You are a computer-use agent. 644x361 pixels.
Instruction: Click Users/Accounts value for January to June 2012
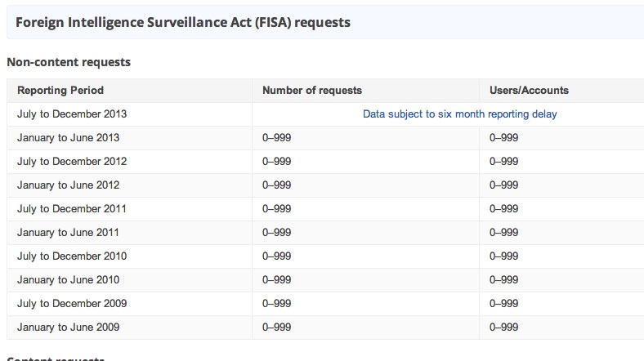coord(504,185)
